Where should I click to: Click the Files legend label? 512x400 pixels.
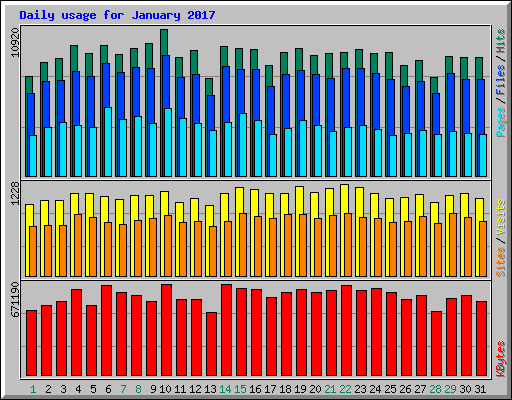(x=501, y=80)
